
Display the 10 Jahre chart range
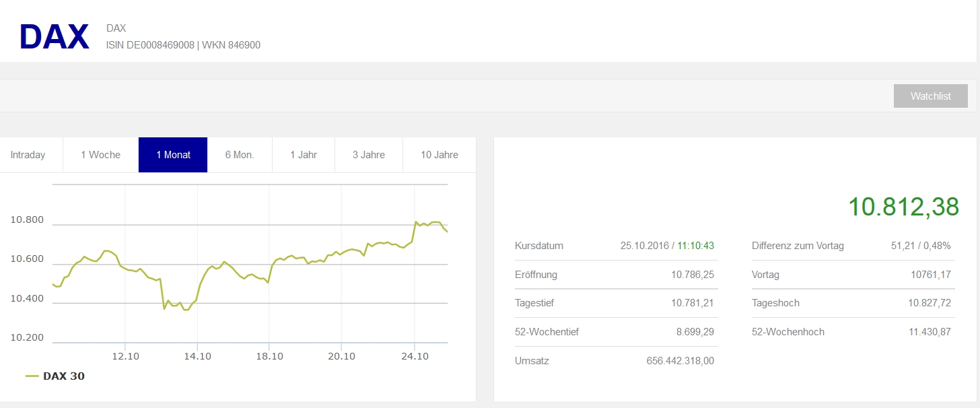tap(440, 155)
